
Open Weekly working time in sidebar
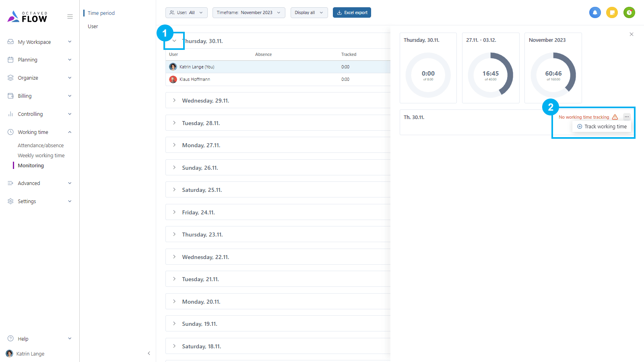coord(41,156)
